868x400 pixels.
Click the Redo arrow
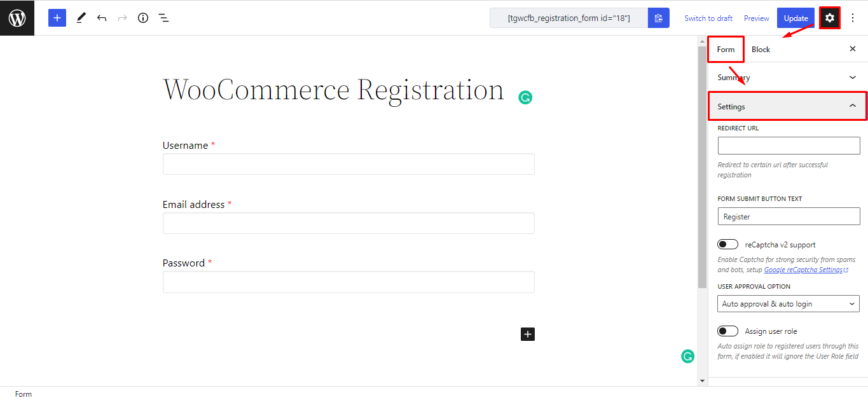coord(121,17)
